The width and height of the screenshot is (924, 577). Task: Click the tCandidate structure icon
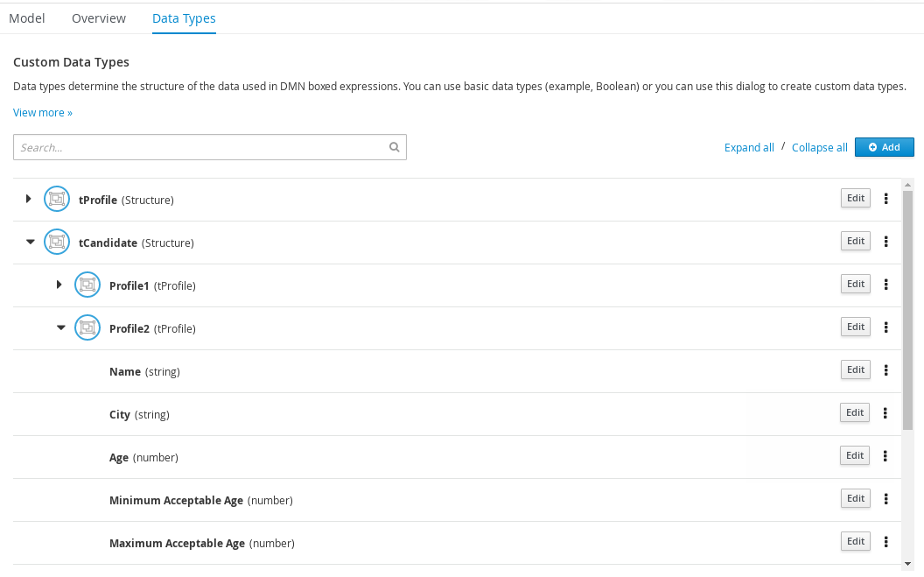click(56, 243)
